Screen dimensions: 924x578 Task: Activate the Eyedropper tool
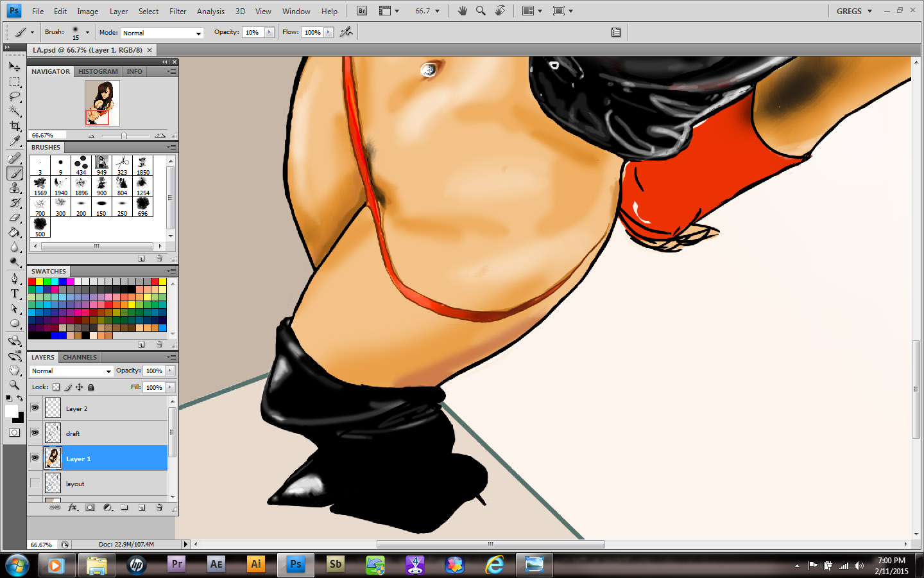(x=15, y=141)
